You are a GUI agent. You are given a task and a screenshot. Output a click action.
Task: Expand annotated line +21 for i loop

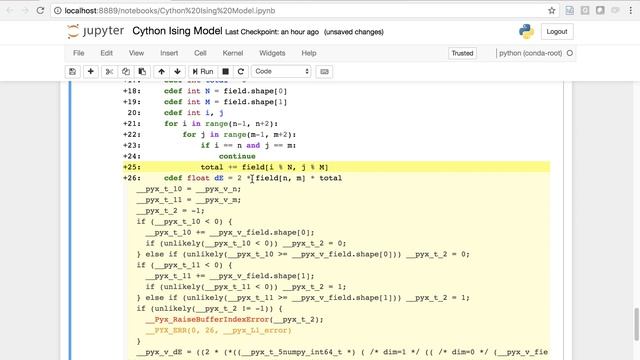(336, 124)
